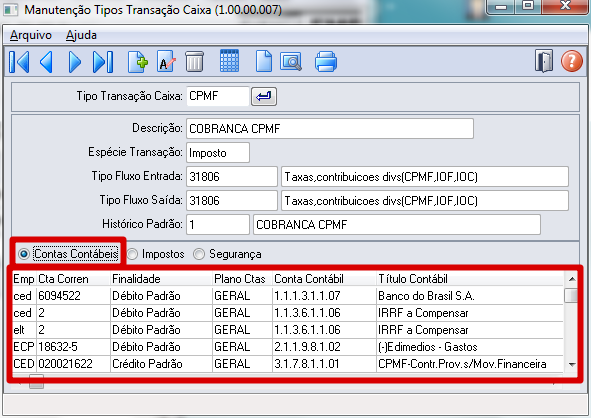Add a new record with plus icon

click(138, 62)
